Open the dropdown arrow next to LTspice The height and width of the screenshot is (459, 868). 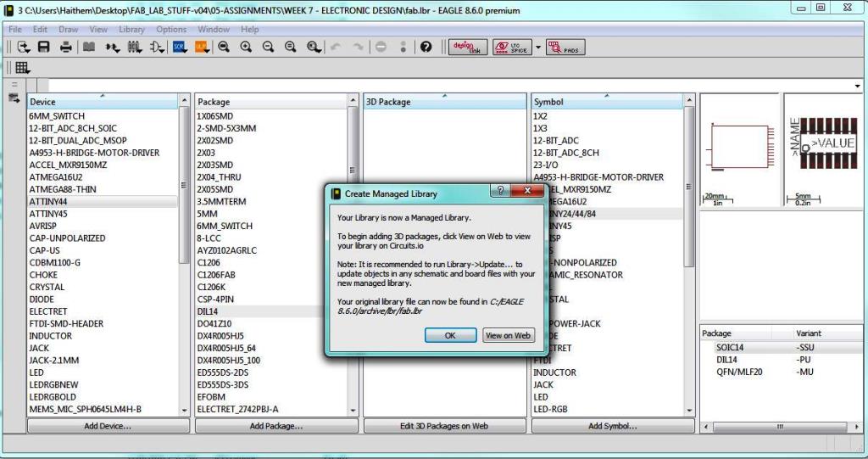[x=537, y=48]
